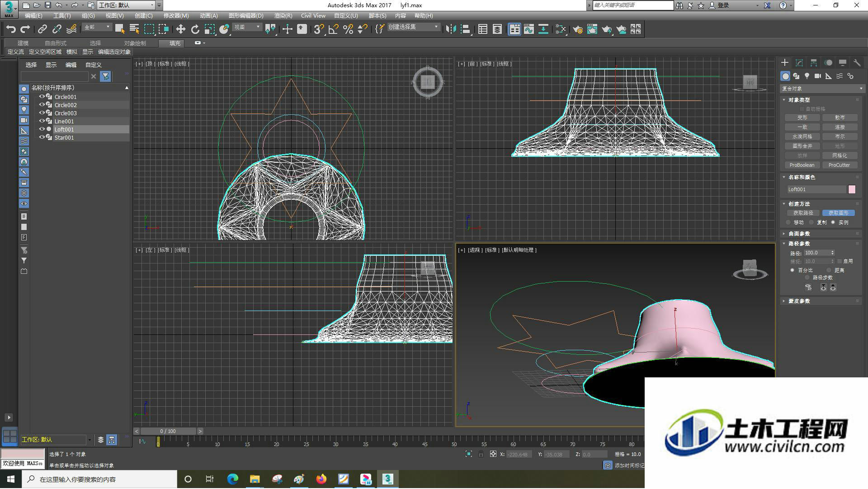The width and height of the screenshot is (868, 489).
Task: Open the Schematic View icon
Action: click(x=543, y=29)
